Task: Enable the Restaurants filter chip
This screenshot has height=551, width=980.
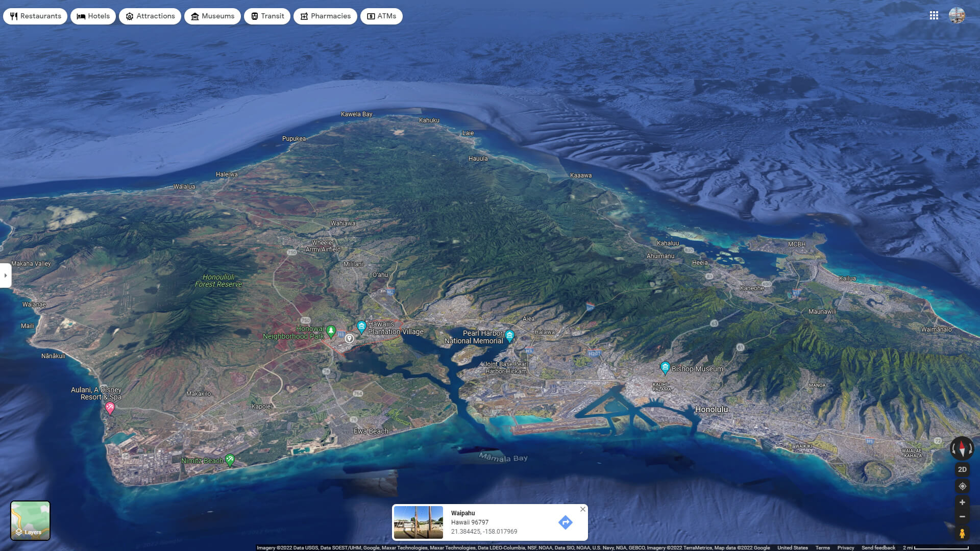Action: point(35,16)
